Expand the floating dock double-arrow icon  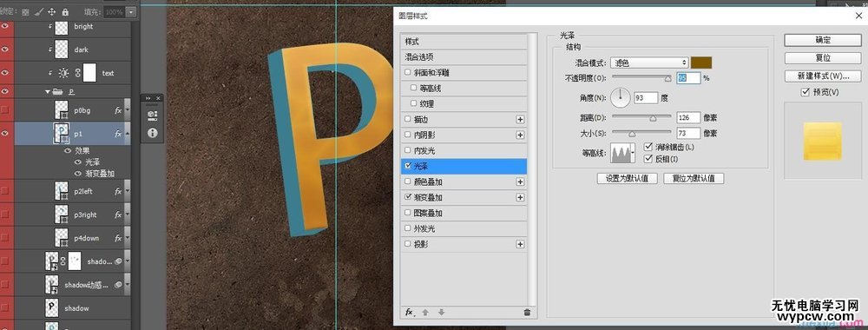pyautogui.click(x=148, y=98)
